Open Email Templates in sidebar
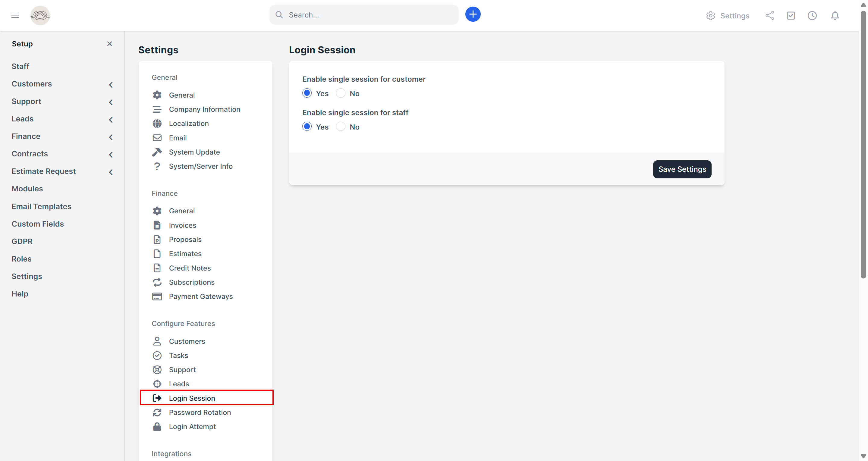This screenshot has width=868, height=461. pos(42,206)
